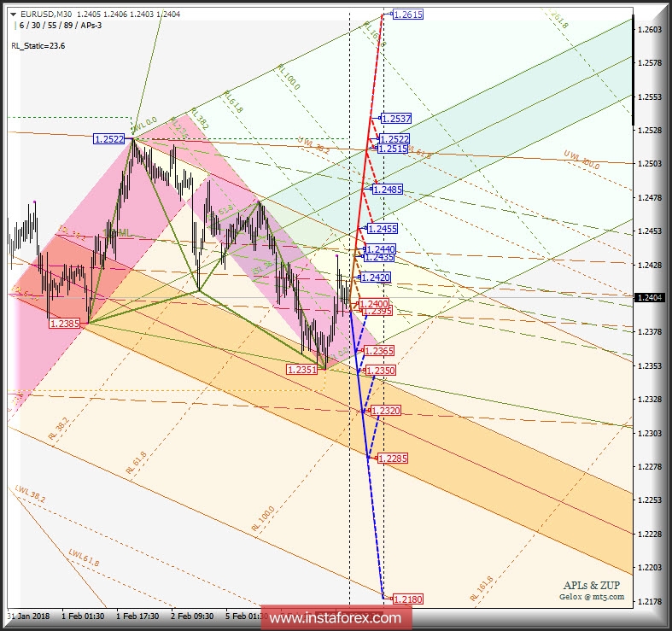Click the UWL 100.0 line label
The width and height of the screenshot is (672, 631).
(x=581, y=159)
